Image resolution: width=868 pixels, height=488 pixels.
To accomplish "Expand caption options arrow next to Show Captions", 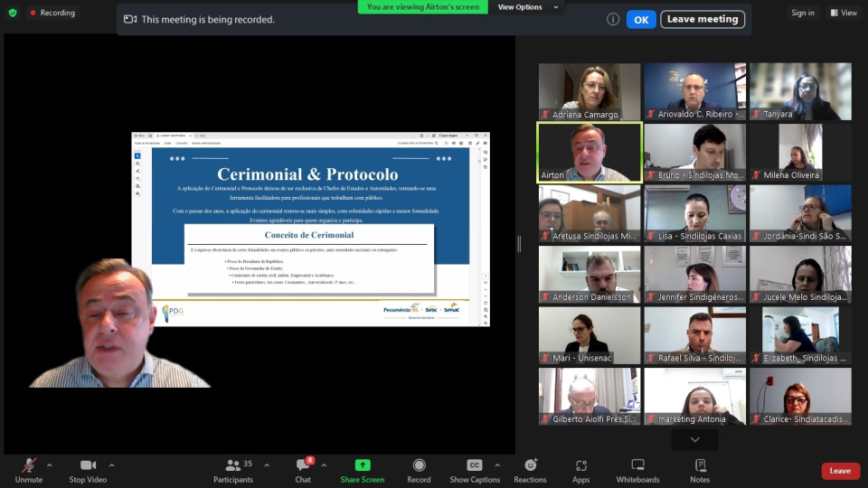I will pyautogui.click(x=497, y=465).
